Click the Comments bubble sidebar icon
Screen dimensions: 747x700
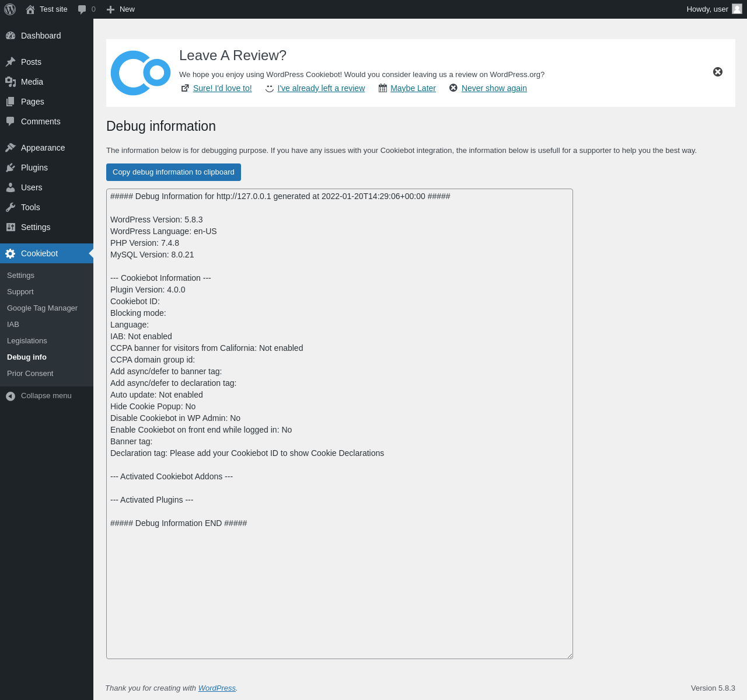11,121
